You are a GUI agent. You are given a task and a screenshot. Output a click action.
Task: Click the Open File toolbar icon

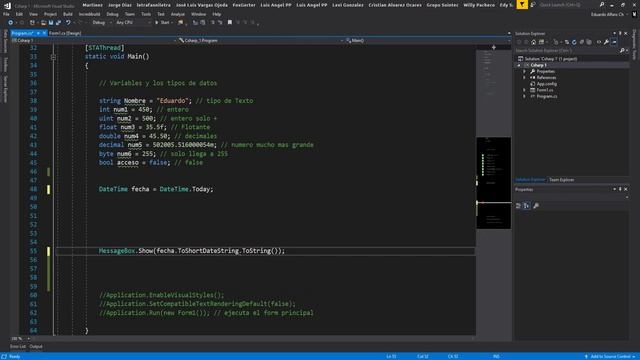pos(43,22)
